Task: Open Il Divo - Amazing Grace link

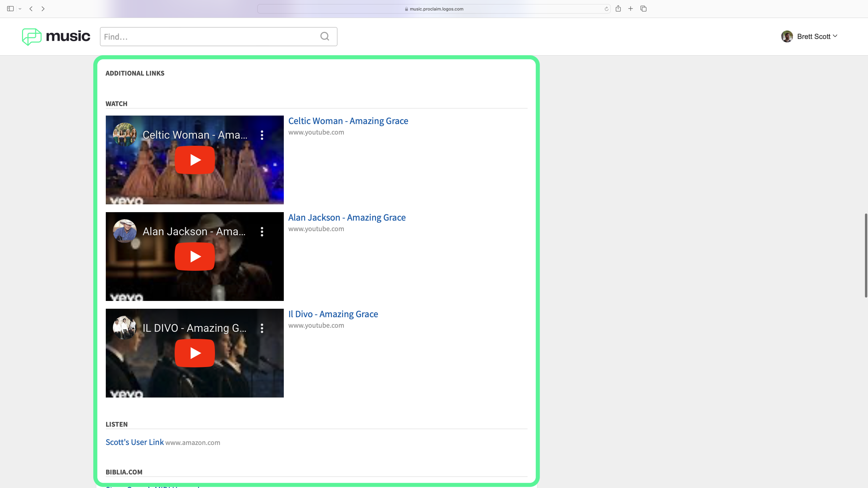Action: 333,314
